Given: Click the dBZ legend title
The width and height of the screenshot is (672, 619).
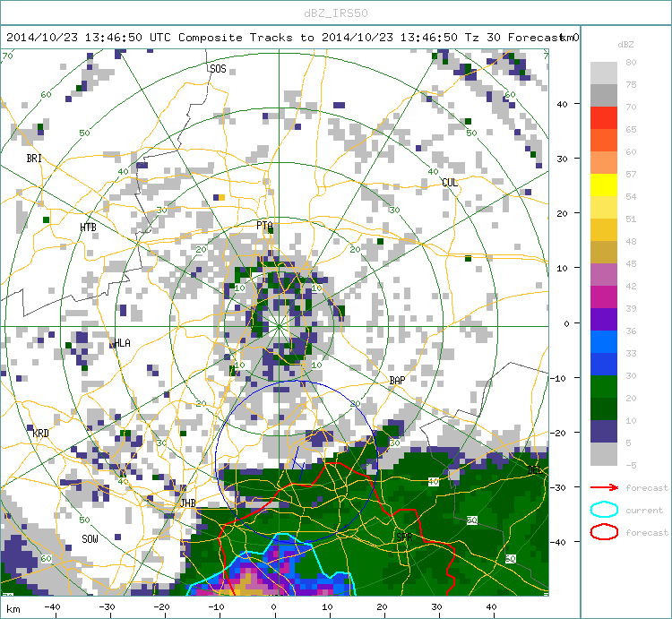Looking at the screenshot, I should click(x=625, y=45).
